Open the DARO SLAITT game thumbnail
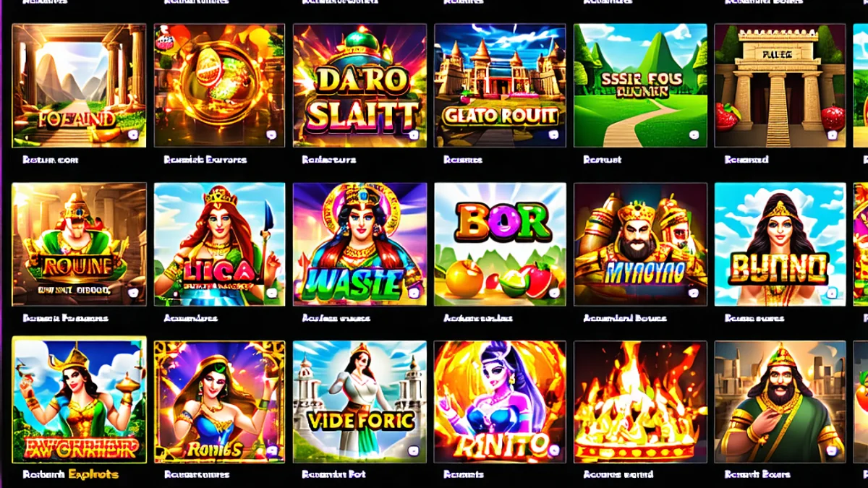Screen dimensions: 868x488 pyautogui.click(x=359, y=85)
